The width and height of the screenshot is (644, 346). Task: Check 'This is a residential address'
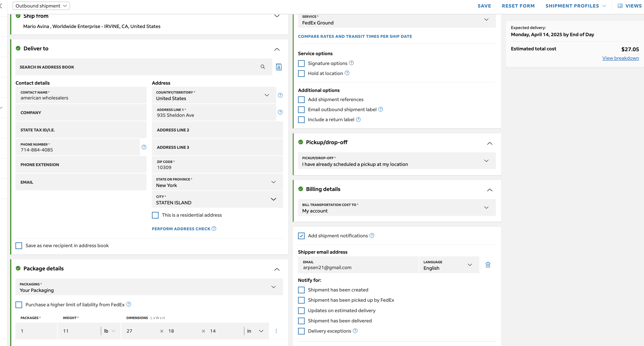tap(155, 215)
